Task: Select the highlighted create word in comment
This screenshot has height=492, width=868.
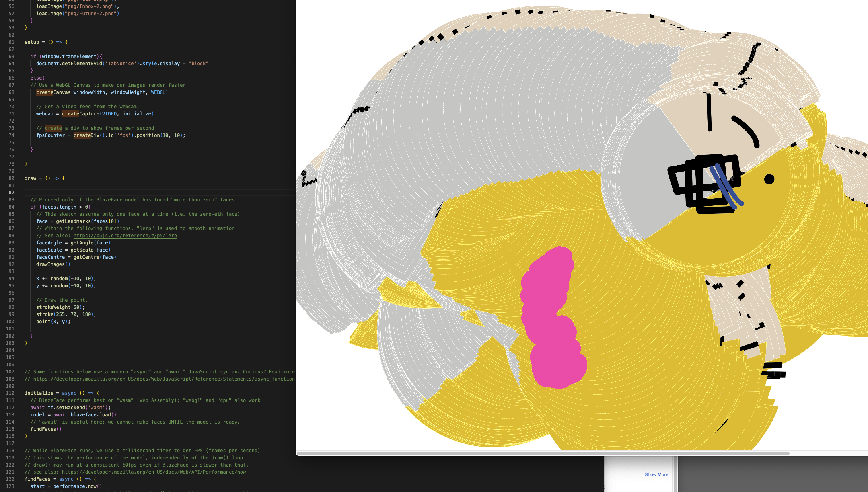Action: tap(53, 128)
